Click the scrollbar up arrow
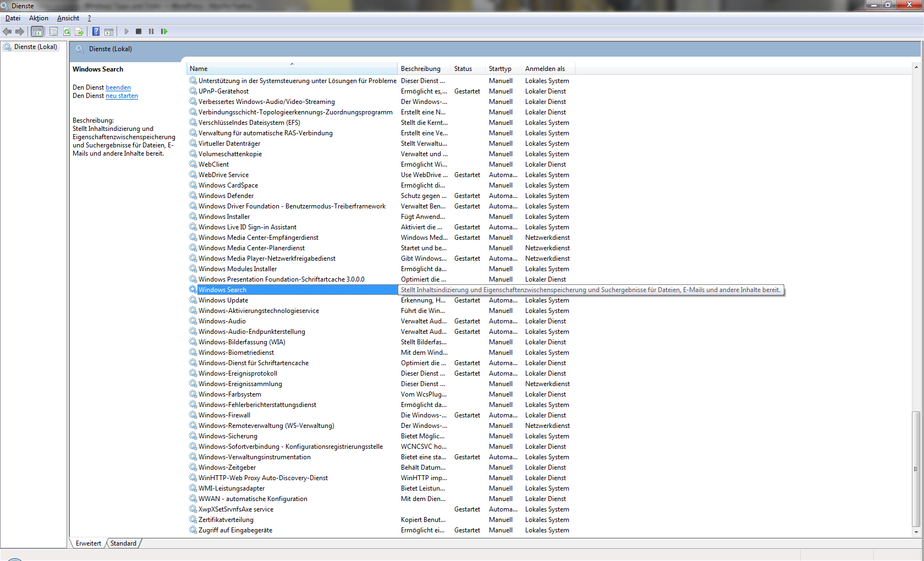Screen dimensions: 924x561 click(x=916, y=67)
